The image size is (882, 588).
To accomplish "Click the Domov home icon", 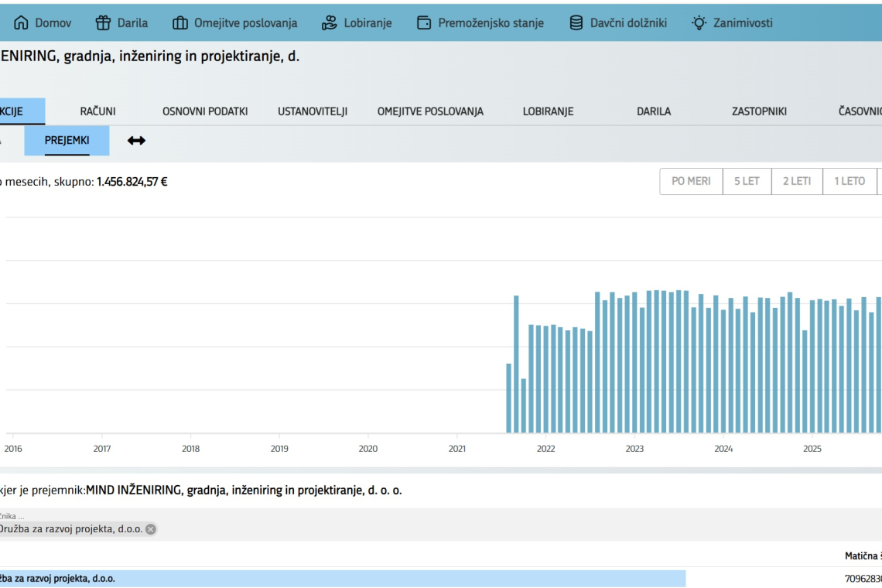I will tap(21, 22).
